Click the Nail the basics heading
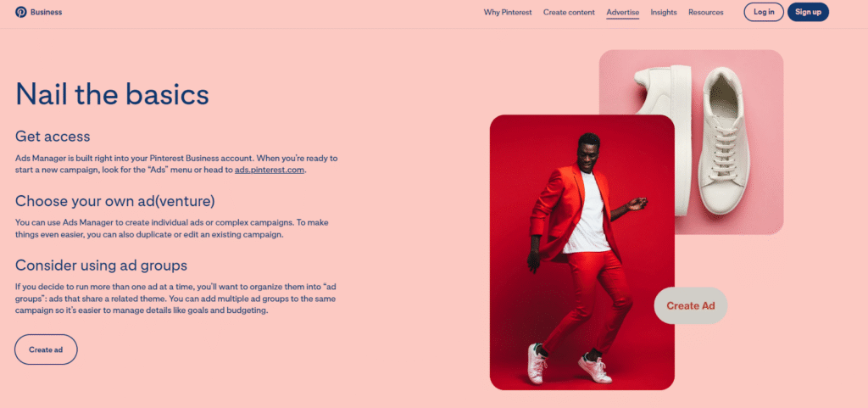This screenshot has height=408, width=868. tap(113, 93)
